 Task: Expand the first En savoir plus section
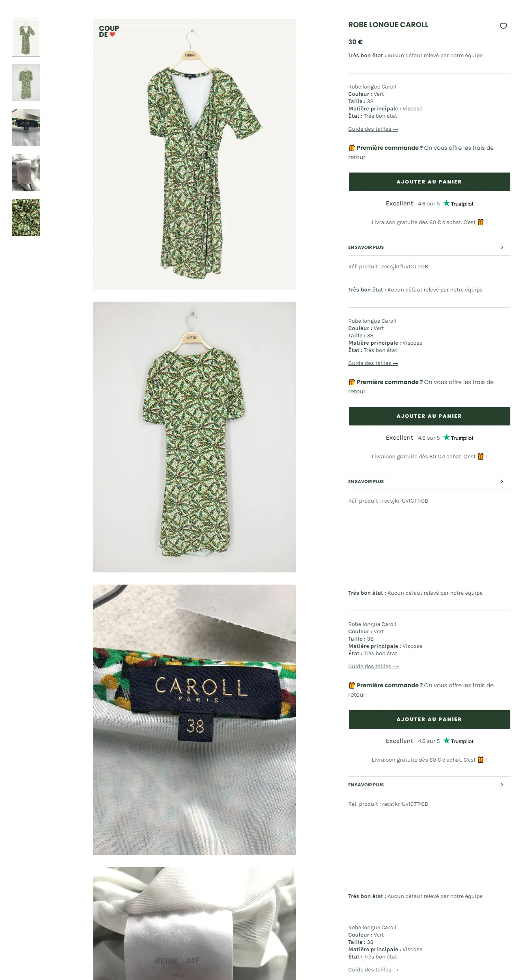(x=429, y=247)
